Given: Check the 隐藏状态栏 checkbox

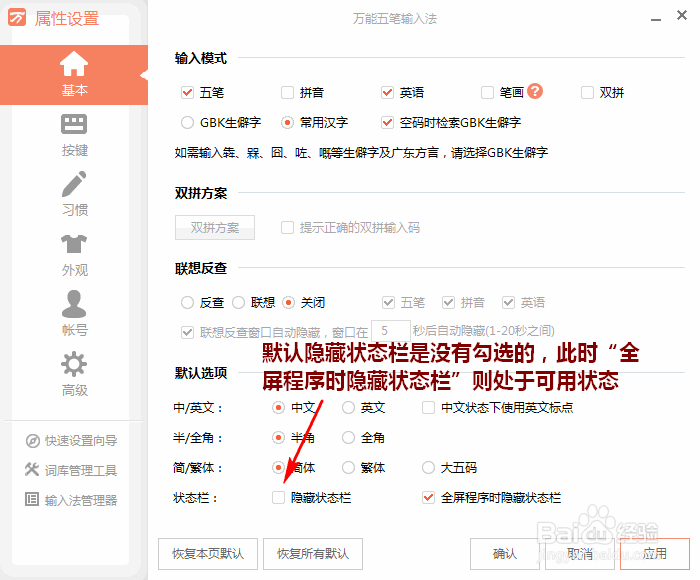Looking at the screenshot, I should (278, 497).
